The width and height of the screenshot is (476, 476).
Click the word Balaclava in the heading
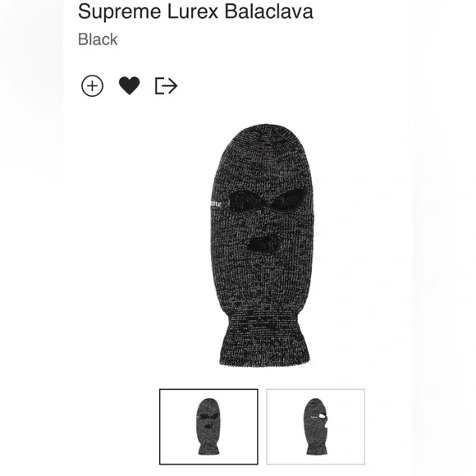[x=269, y=11]
